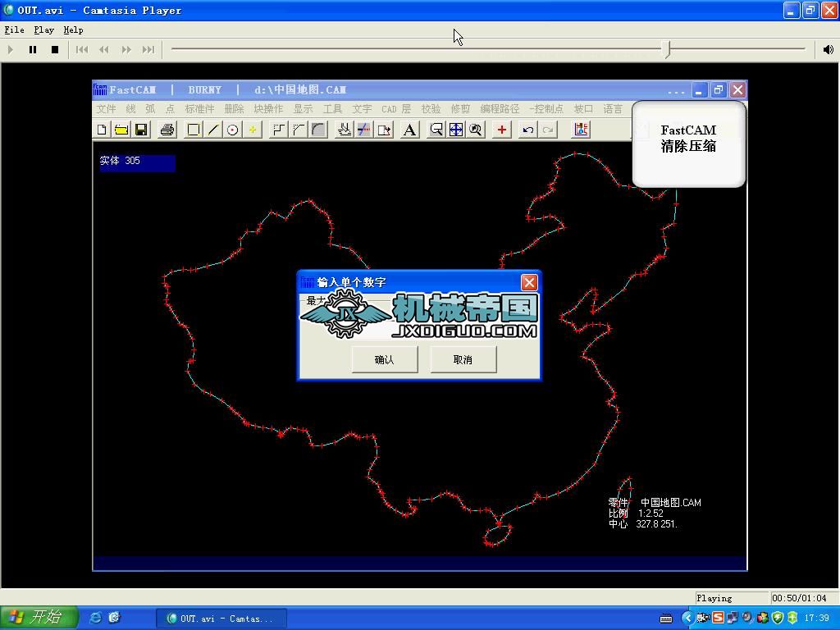Screen dimensions: 840x630
Task: Select the Circle drawing tool
Action: coord(232,129)
